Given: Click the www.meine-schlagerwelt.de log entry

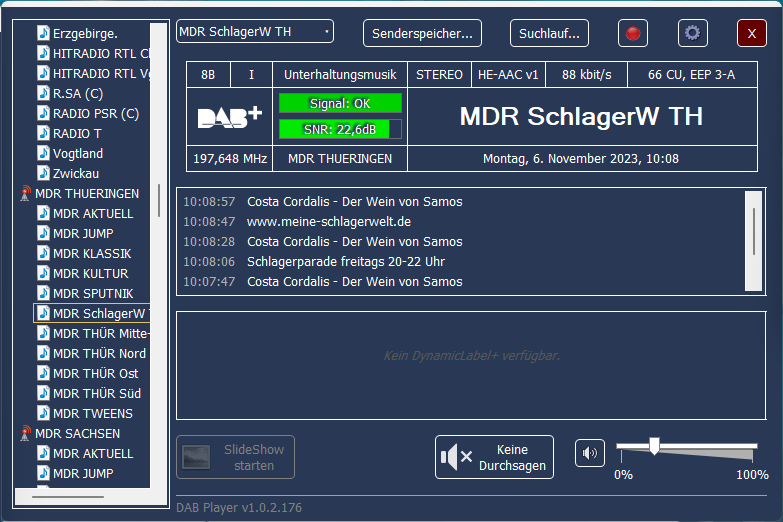Looking at the screenshot, I should click(x=329, y=222).
